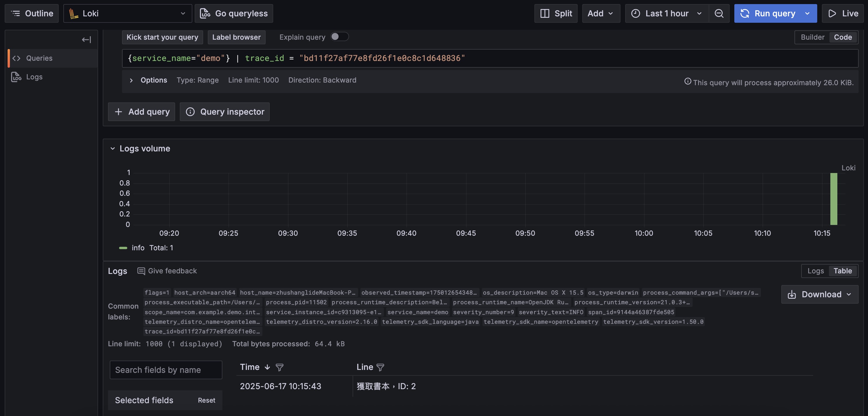Collapse the Logs volume panel
This screenshot has height=416, width=868.
(113, 148)
